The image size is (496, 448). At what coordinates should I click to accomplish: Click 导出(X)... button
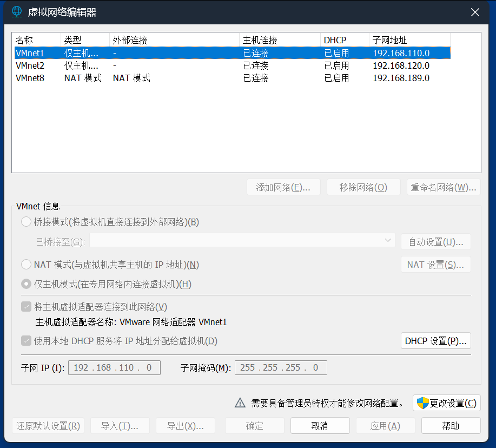186,426
